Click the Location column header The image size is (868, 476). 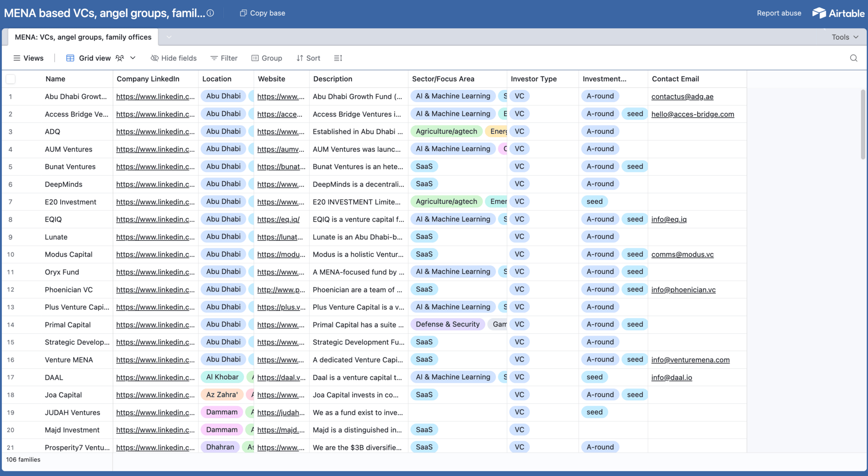(x=226, y=79)
